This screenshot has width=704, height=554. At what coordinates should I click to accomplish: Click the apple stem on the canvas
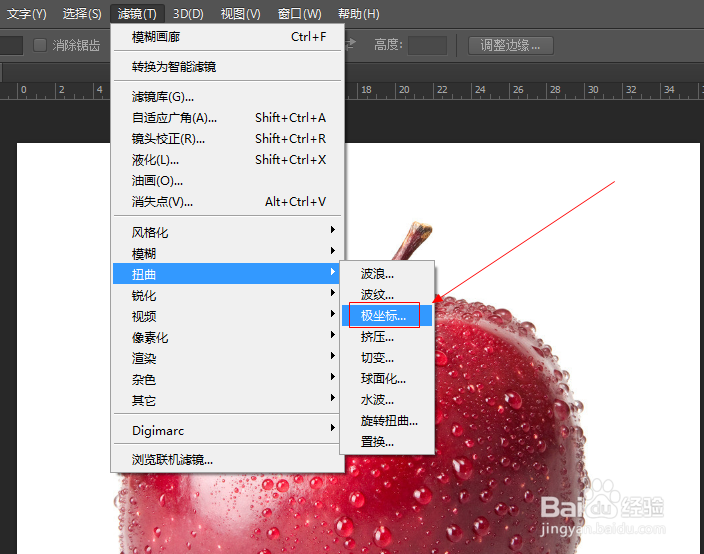[x=414, y=241]
